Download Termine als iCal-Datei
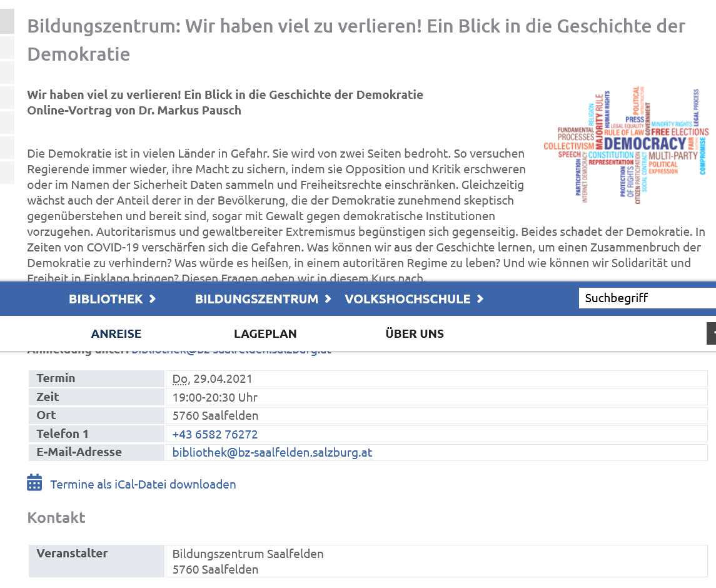The height and width of the screenshot is (588, 716). pyautogui.click(x=143, y=485)
